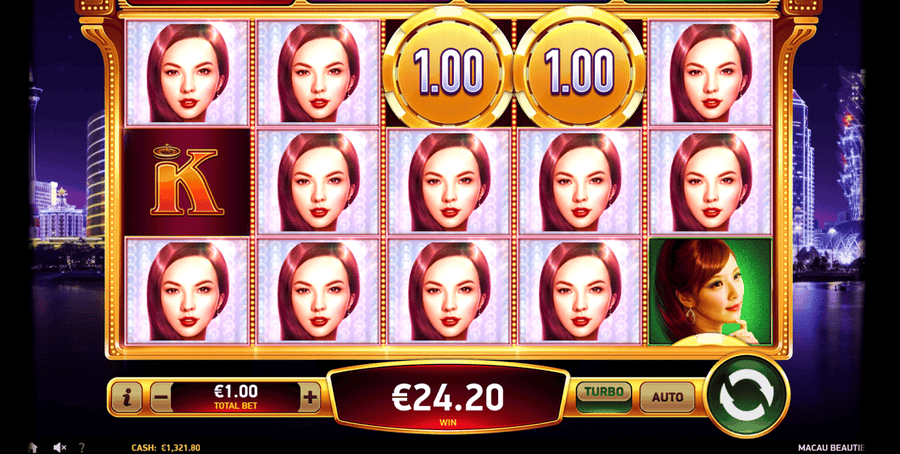Viewport: 900px width, 454px height.
Task: Select the right 1.00 gold chip
Action: tap(579, 72)
